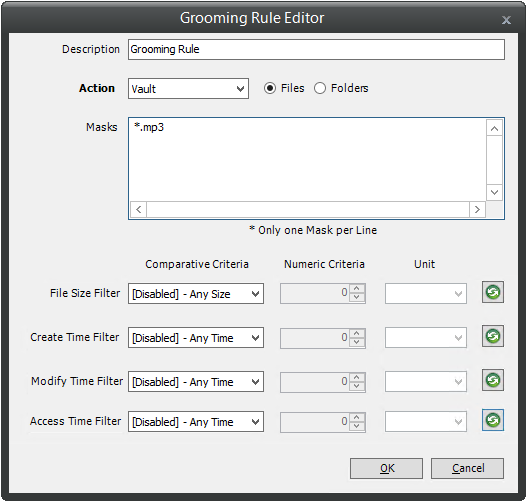The image size is (528, 503).
Task: Reset the Modify Time Filter with green refresh icon
Action: (x=493, y=380)
